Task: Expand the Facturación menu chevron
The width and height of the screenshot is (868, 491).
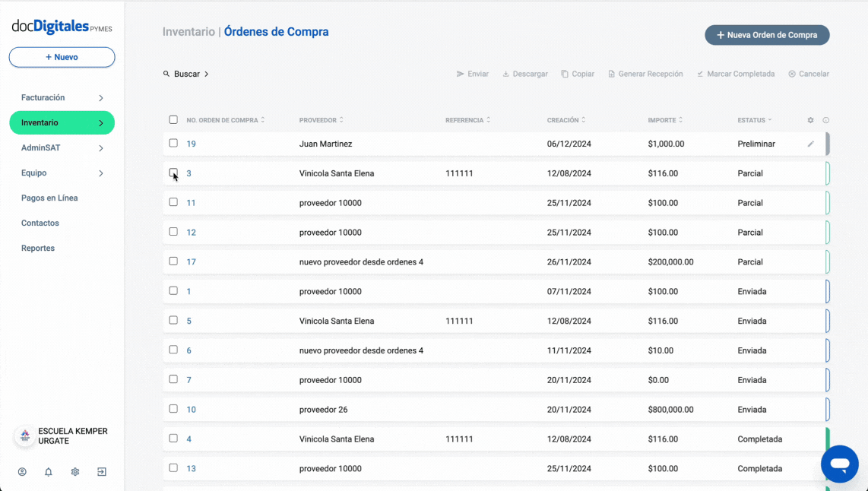Action: tap(101, 98)
